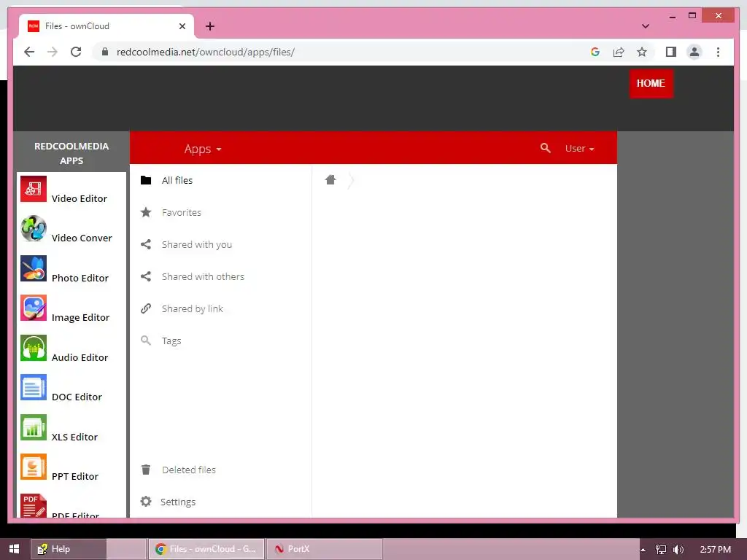Open PPT Editor text link
This screenshot has height=560, width=747.
pos(75,477)
